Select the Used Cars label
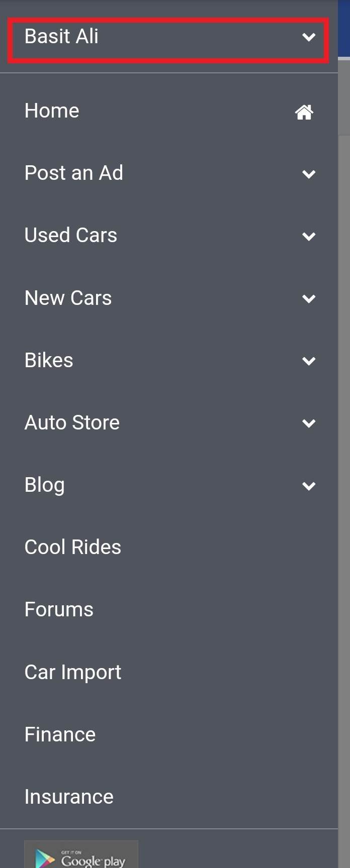This screenshot has height=868, width=350. [x=71, y=235]
